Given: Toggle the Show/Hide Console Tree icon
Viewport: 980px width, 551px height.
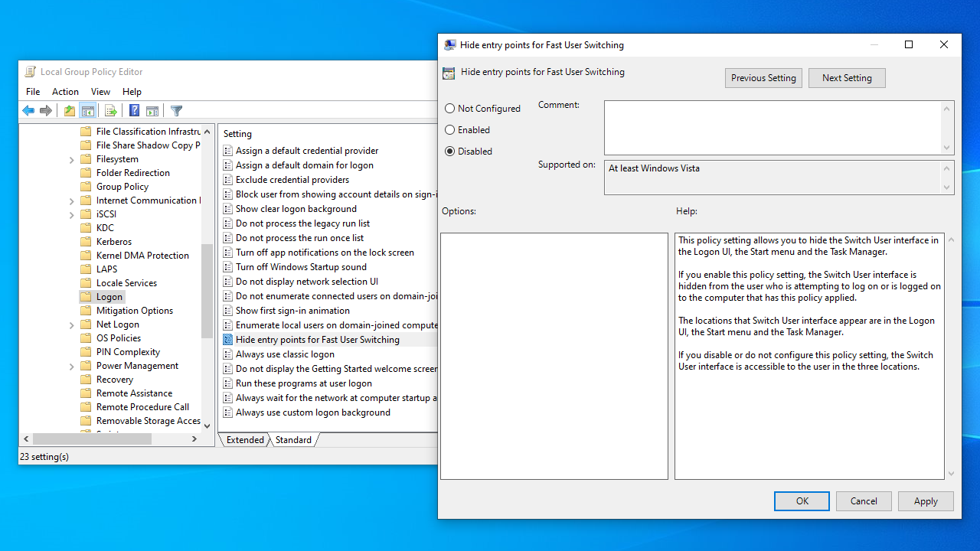Looking at the screenshot, I should (88, 111).
